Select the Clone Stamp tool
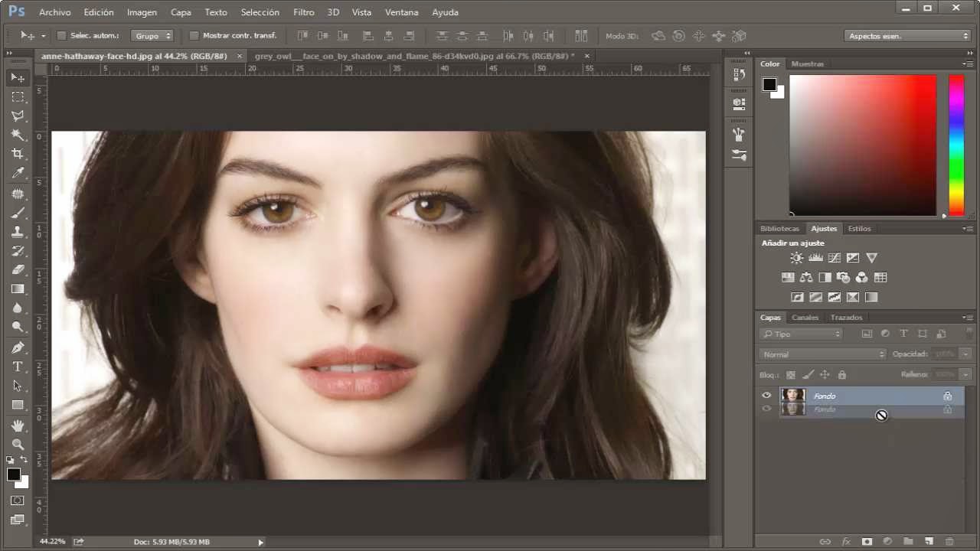The width and height of the screenshot is (980, 551). (x=18, y=232)
